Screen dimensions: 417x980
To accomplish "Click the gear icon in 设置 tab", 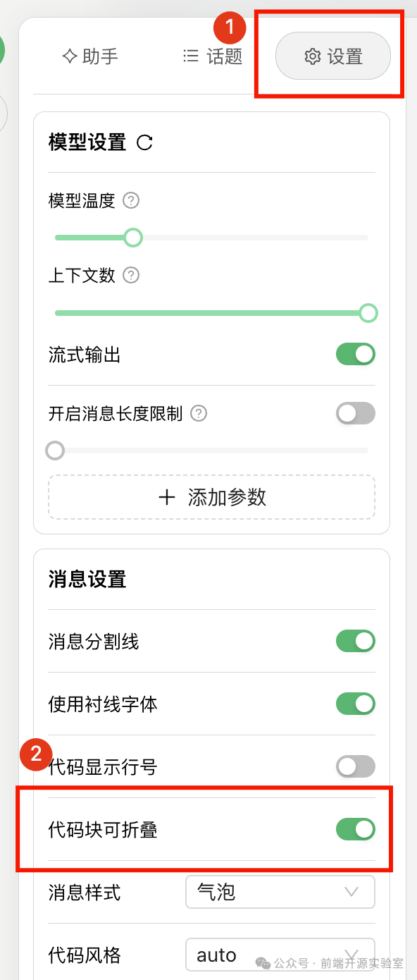I will [x=312, y=56].
